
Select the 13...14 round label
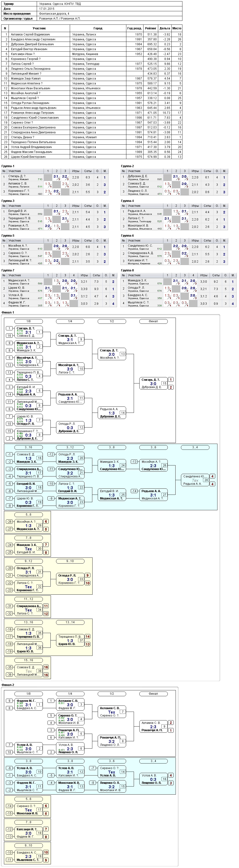[x=70, y=622]
